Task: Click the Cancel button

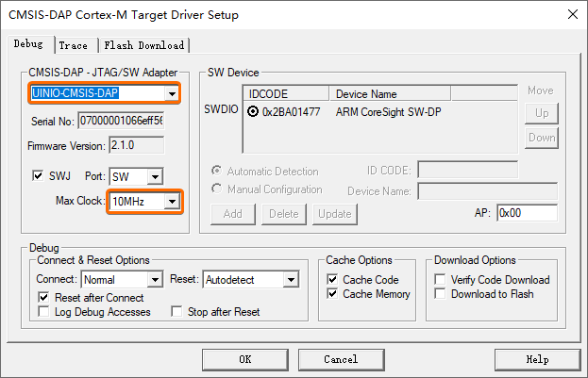Action: 341,360
